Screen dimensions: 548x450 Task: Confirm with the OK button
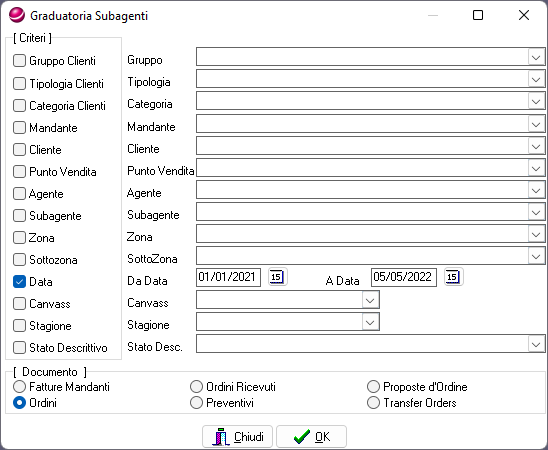[311, 437]
